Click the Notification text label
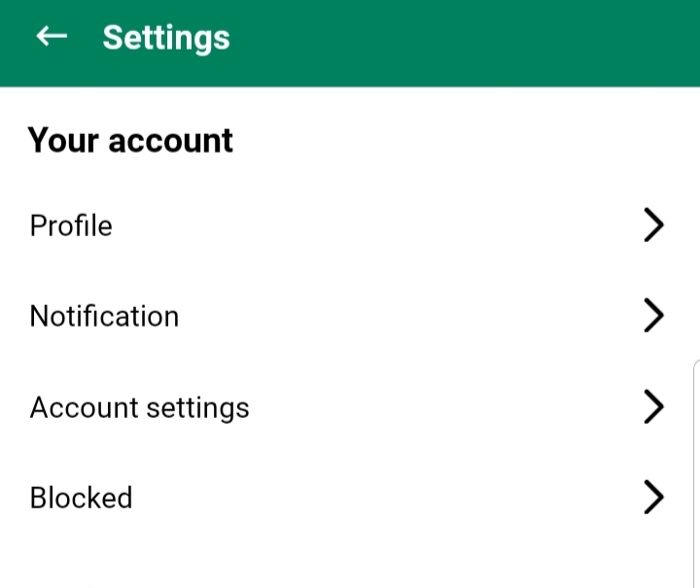This screenshot has width=700, height=588. click(x=104, y=317)
